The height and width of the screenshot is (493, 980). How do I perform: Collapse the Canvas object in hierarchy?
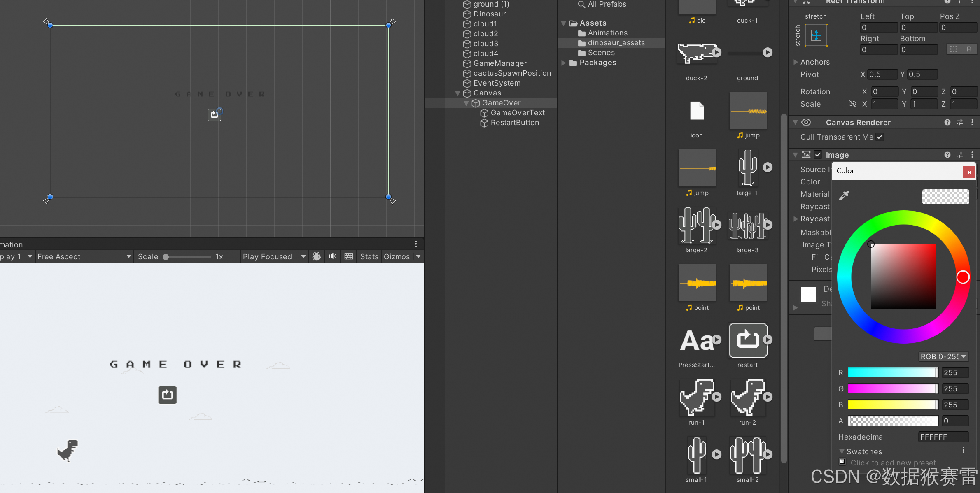[x=458, y=93]
